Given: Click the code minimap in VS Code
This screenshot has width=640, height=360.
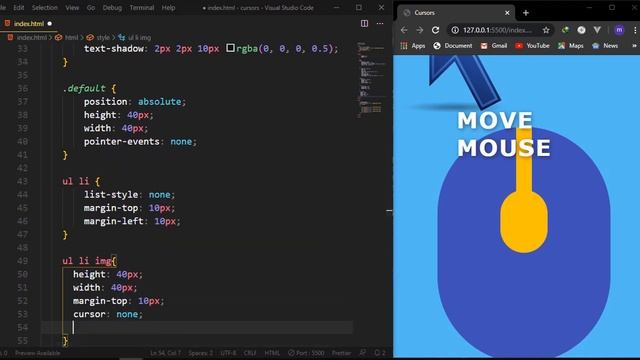Looking at the screenshot, I should pos(371,80).
